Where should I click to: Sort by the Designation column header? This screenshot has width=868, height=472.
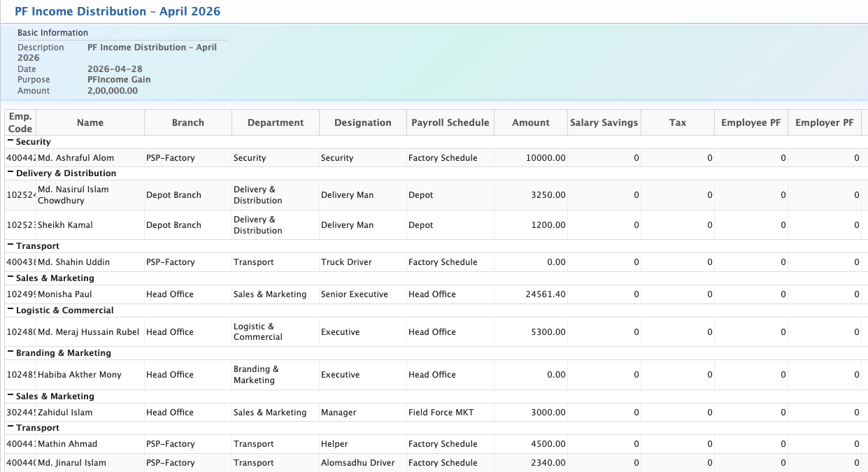[x=362, y=122]
